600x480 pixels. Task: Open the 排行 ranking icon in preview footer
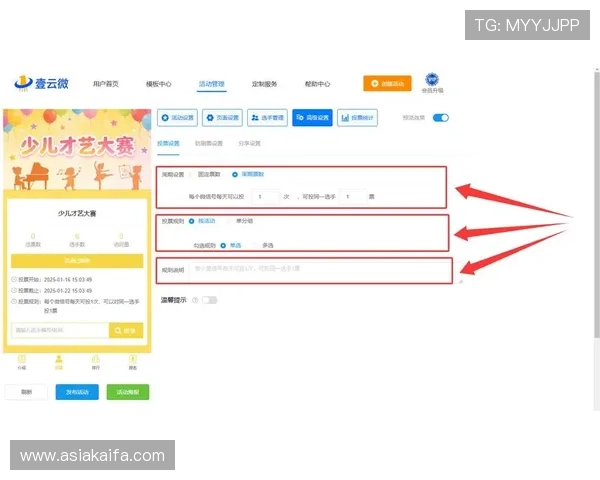coord(96,362)
